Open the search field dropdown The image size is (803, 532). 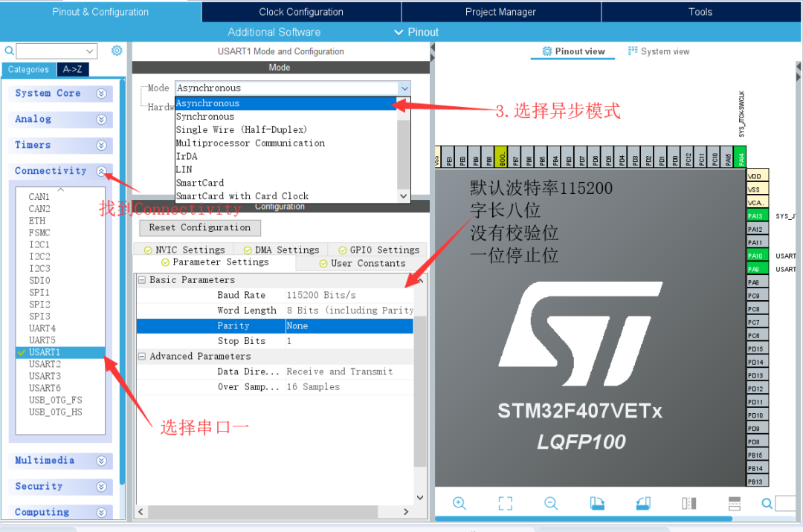point(90,51)
